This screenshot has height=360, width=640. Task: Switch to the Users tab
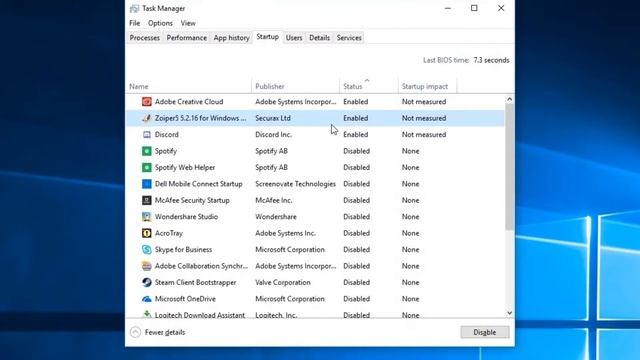pyautogui.click(x=294, y=38)
